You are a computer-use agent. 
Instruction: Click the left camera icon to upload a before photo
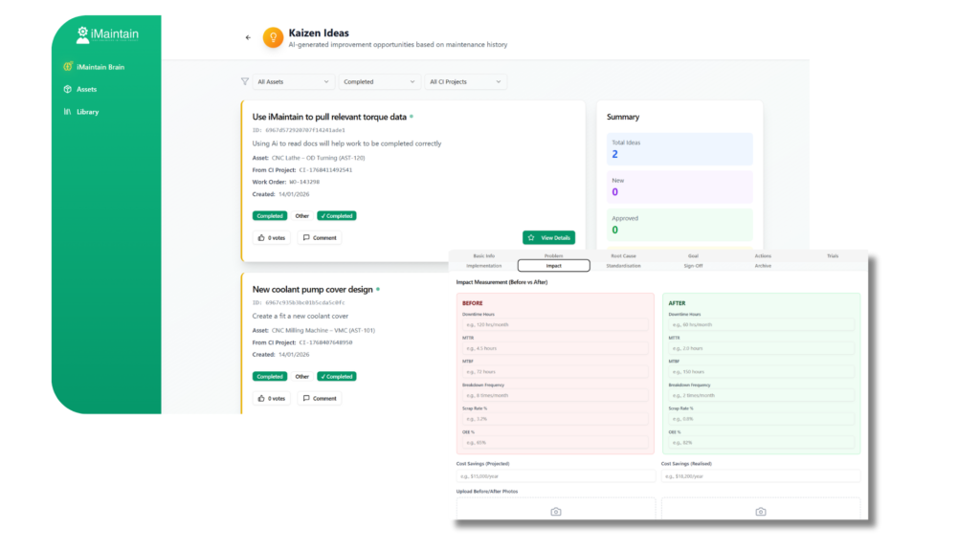click(556, 512)
